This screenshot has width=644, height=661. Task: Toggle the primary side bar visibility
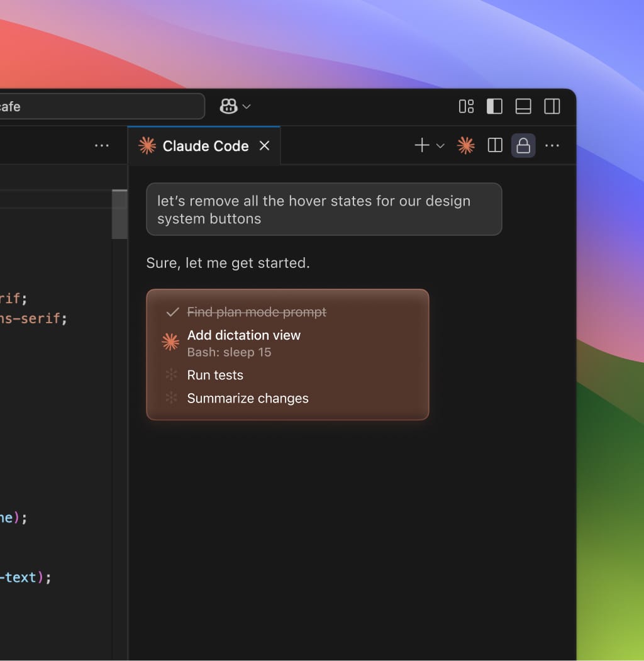[494, 107]
